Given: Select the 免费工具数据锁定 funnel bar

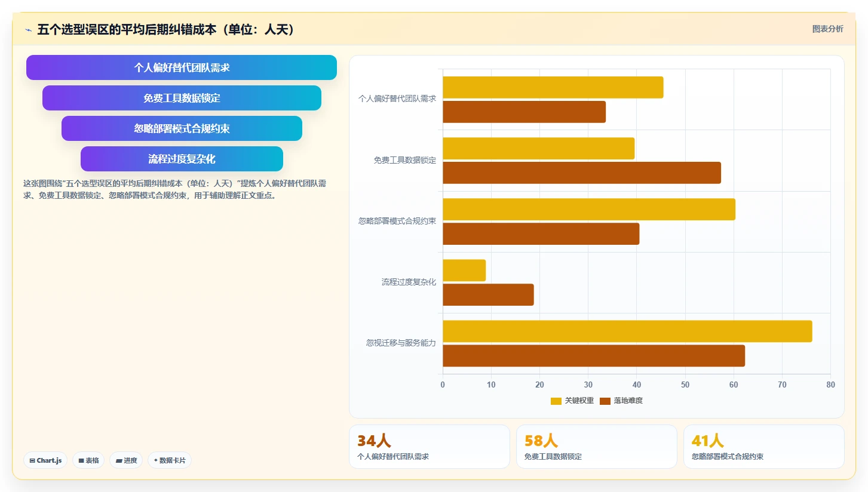Looking at the screenshot, I should [182, 98].
